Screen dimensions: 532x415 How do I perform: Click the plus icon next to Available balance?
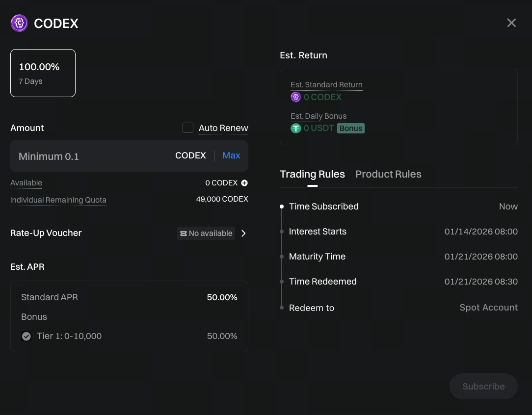(x=244, y=183)
